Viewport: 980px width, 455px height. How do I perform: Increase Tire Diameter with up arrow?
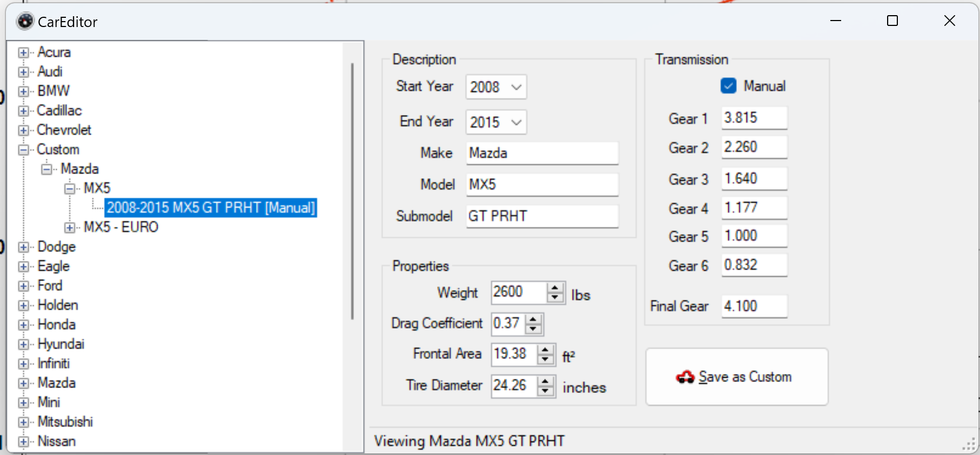546,381
